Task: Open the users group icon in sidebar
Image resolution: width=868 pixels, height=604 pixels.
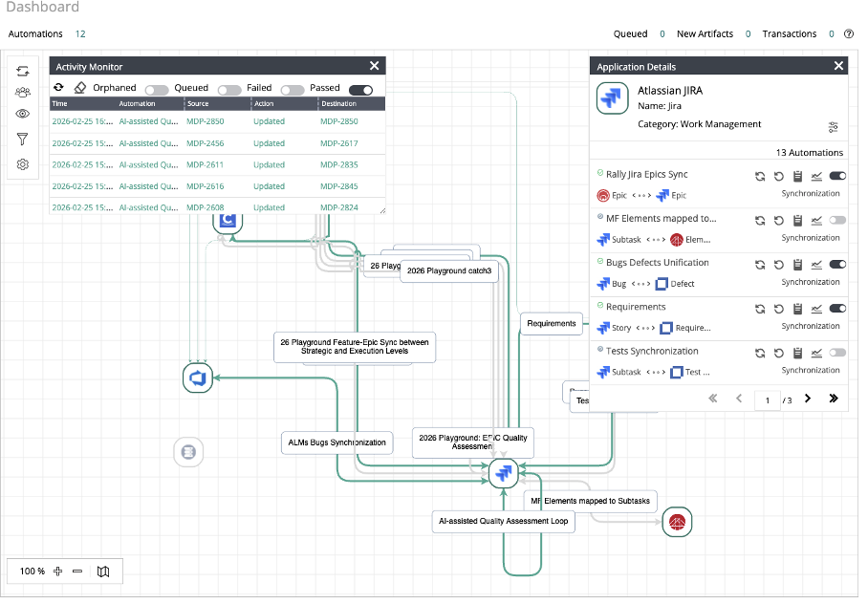Action: point(23,93)
